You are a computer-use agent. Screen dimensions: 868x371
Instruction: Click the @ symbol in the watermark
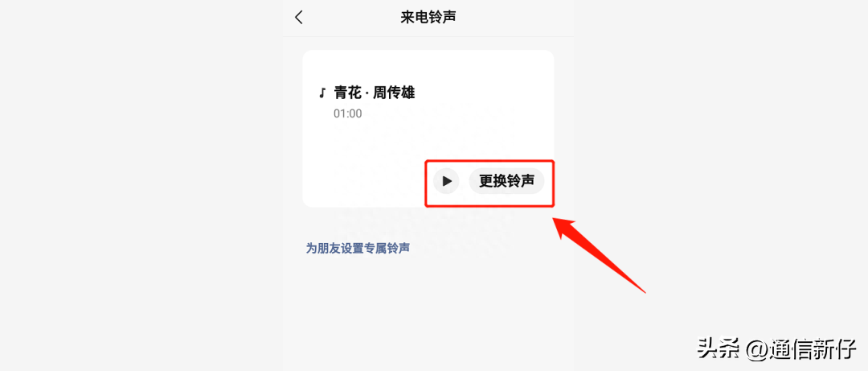756,350
